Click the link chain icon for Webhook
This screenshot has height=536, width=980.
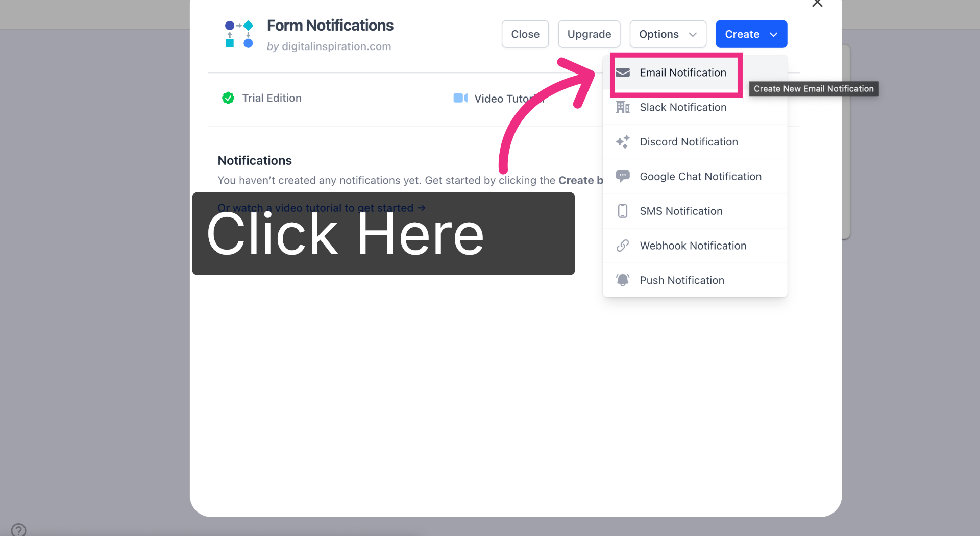click(x=623, y=246)
